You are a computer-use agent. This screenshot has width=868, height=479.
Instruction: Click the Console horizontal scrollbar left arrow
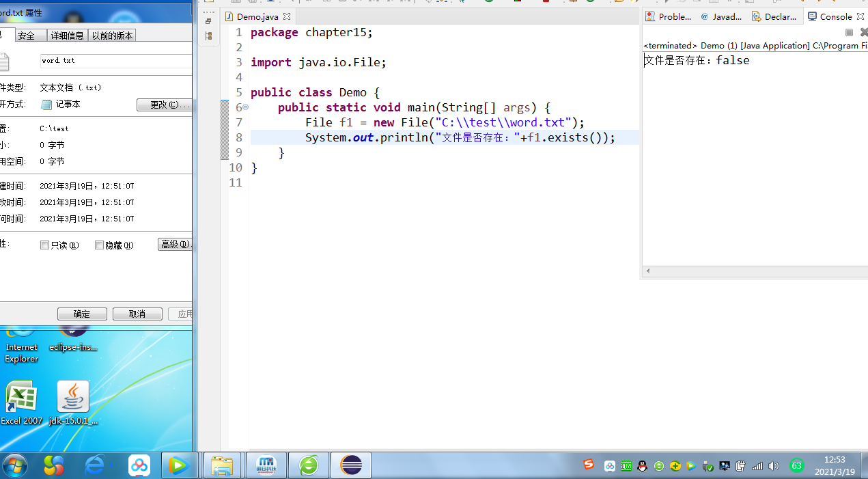(648, 271)
